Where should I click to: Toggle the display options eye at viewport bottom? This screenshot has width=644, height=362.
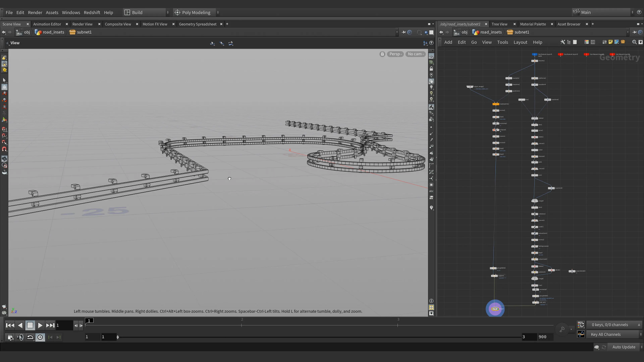tap(431, 314)
